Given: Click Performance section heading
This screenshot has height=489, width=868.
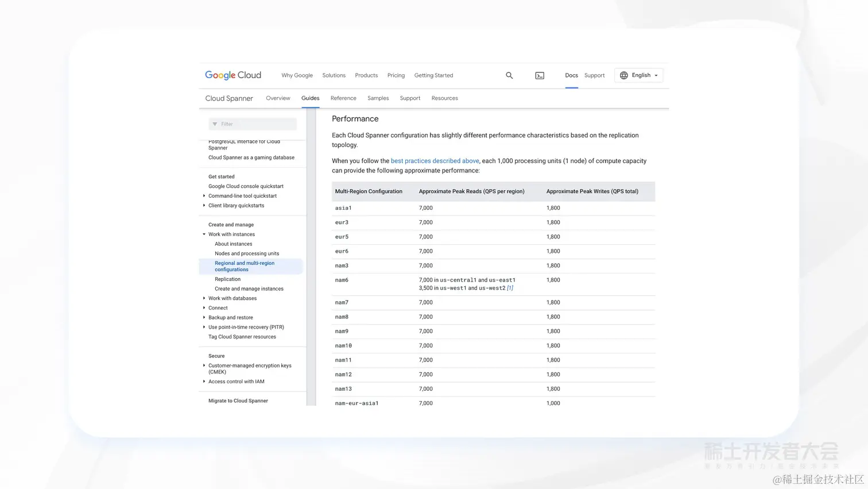Looking at the screenshot, I should pos(355,119).
